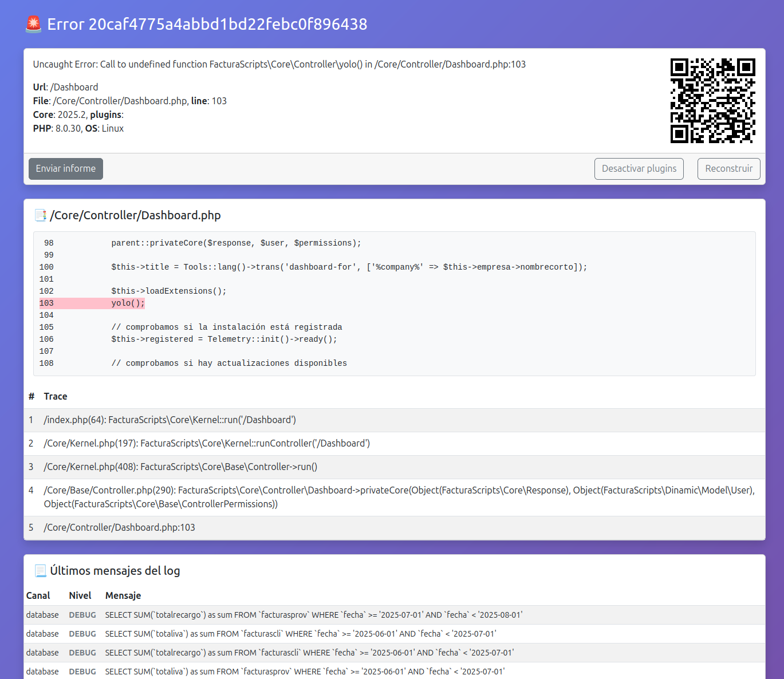Click trace row 5 Dashboard.php:103

point(119,528)
